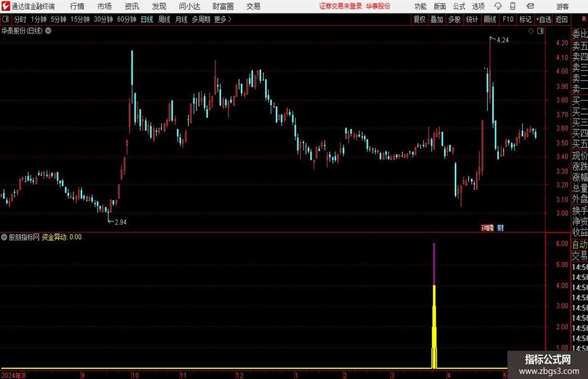Viewport: 588px width, 379px height.
Task: Click the 统计 statistics toolbar button
Action: point(472,19)
